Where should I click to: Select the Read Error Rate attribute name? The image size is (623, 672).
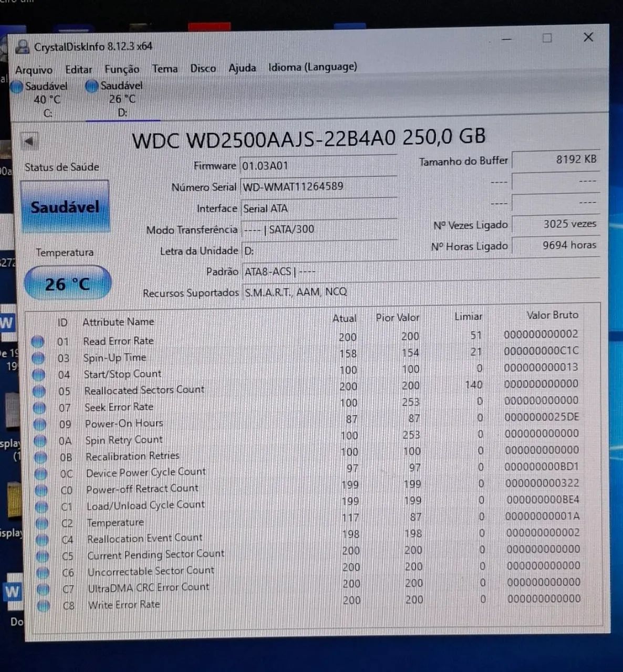(118, 341)
